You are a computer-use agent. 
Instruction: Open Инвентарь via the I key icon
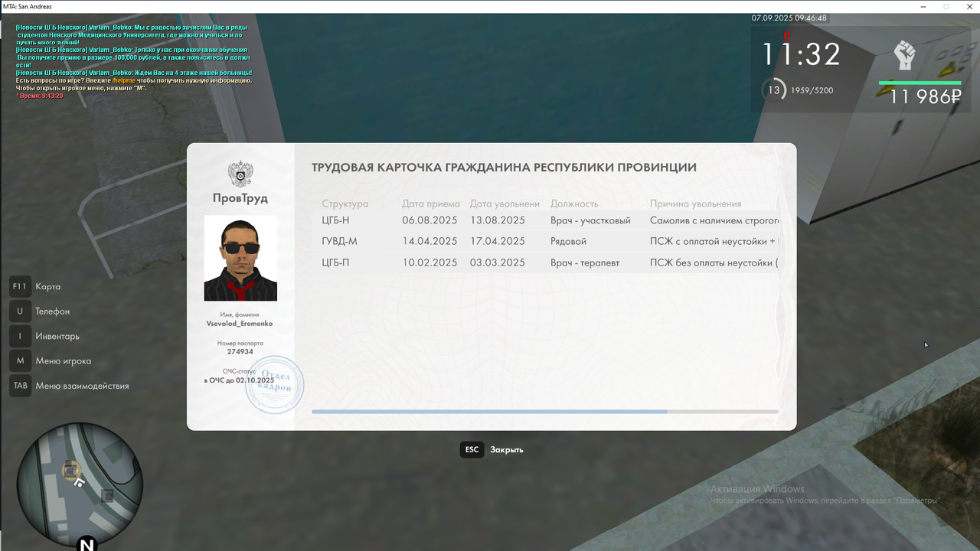[20, 336]
